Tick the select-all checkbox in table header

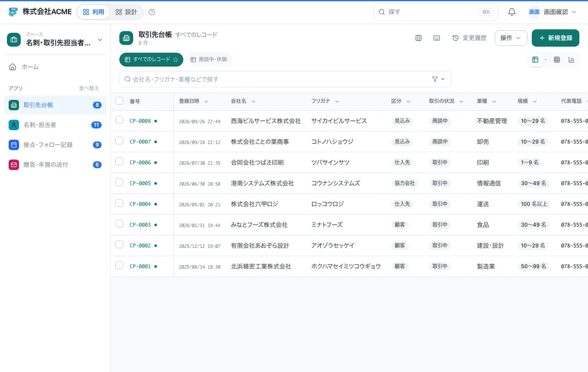pyautogui.click(x=119, y=101)
